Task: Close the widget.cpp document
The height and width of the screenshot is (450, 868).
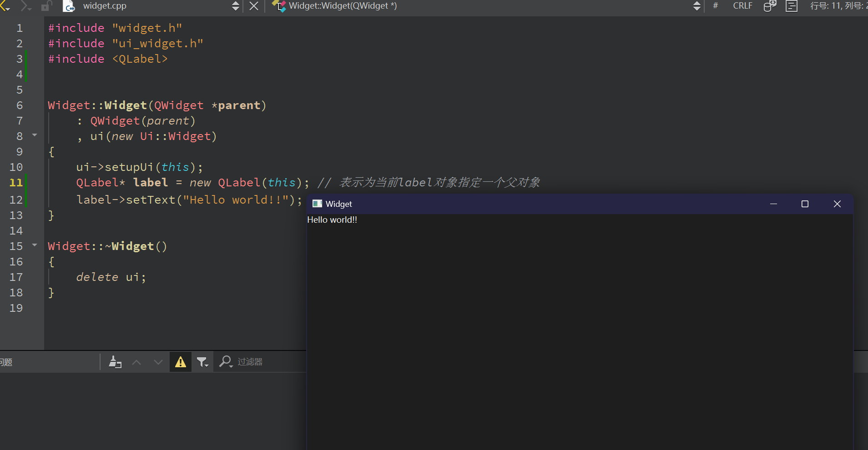Action: pos(254,6)
